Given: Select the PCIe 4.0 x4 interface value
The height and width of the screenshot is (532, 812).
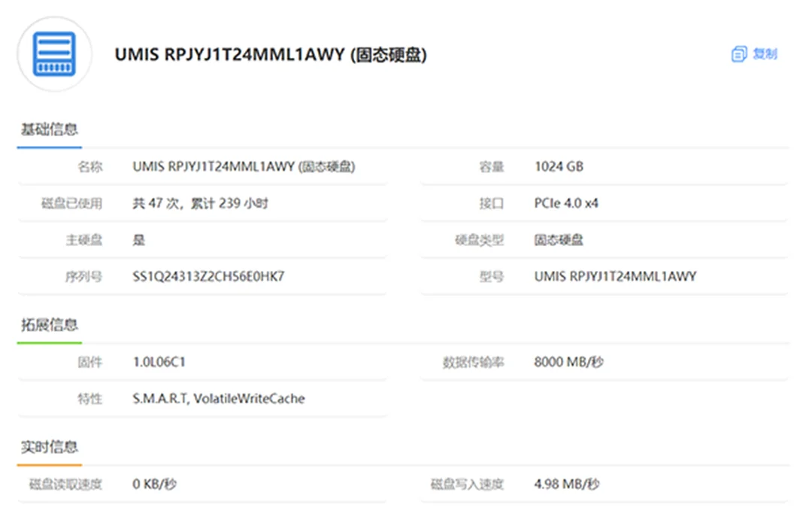Looking at the screenshot, I should tap(566, 203).
